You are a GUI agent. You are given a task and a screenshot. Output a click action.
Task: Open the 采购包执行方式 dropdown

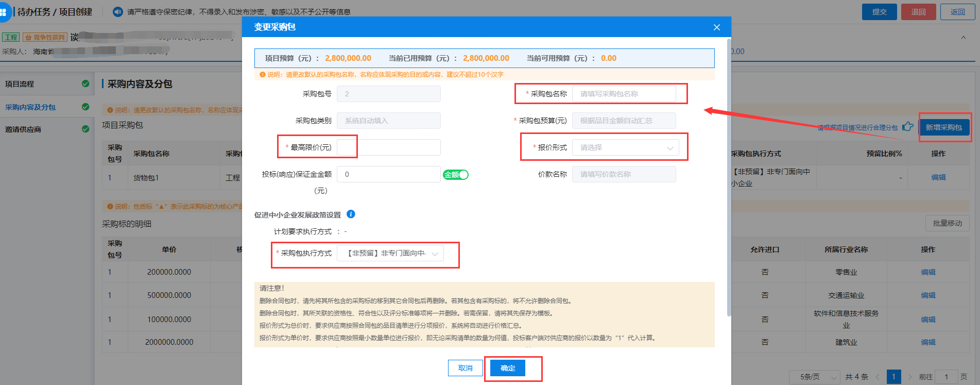390,253
